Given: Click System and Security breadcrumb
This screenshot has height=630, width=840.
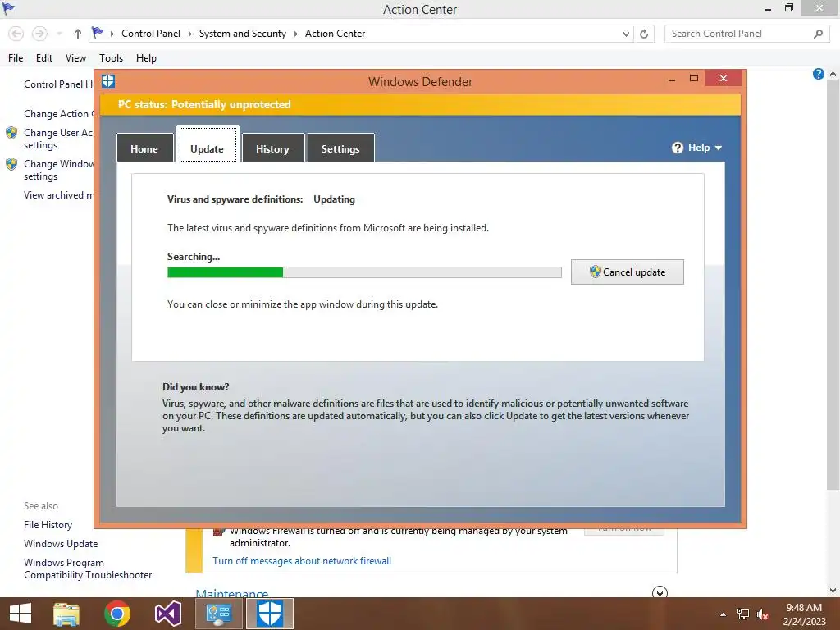Looking at the screenshot, I should click(x=243, y=33).
